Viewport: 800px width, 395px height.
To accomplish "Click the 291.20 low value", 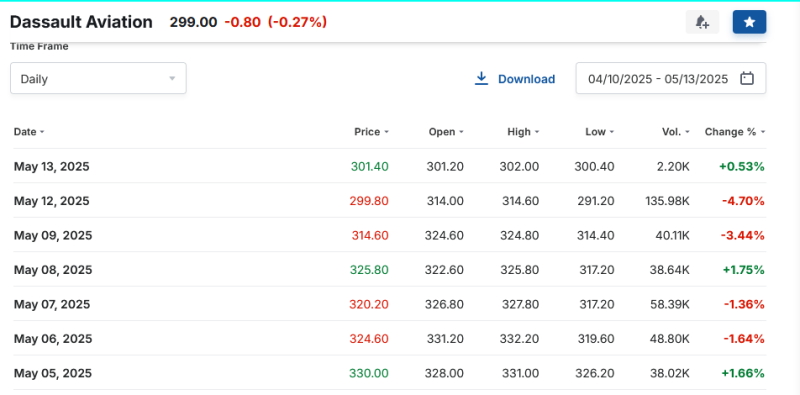I will click(x=595, y=201).
